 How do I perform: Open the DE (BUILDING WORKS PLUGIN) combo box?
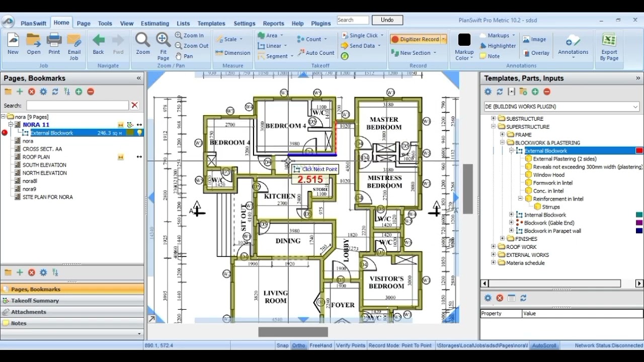[561, 107]
